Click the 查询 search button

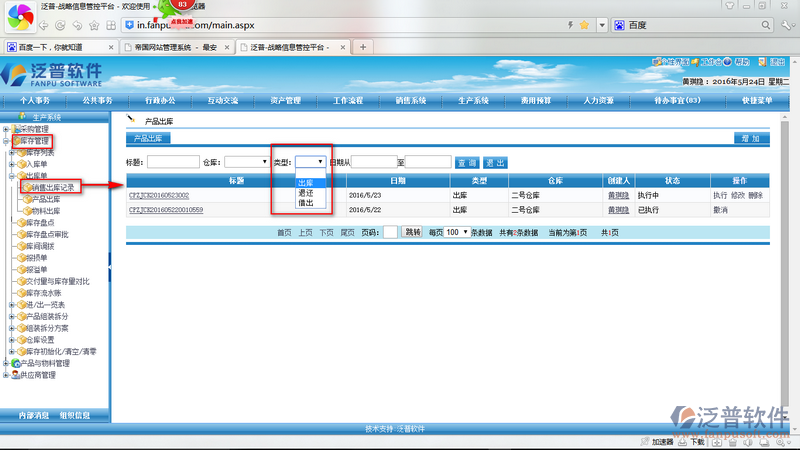pyautogui.click(x=466, y=161)
